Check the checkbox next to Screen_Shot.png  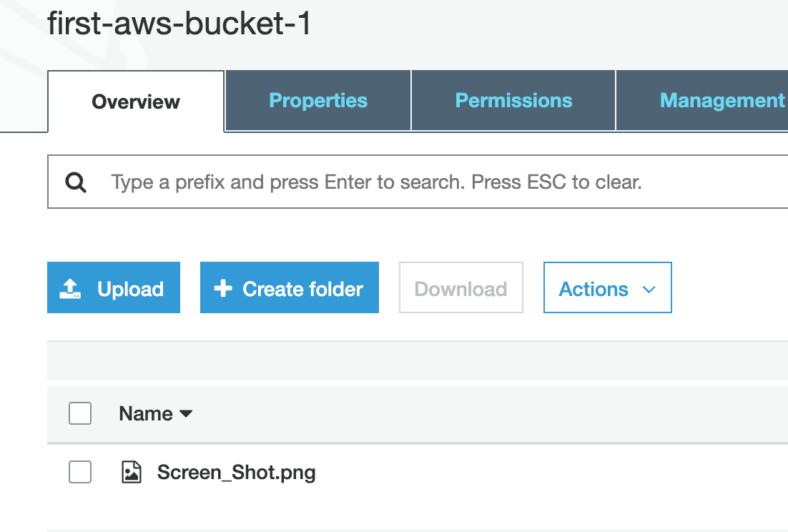click(x=79, y=472)
